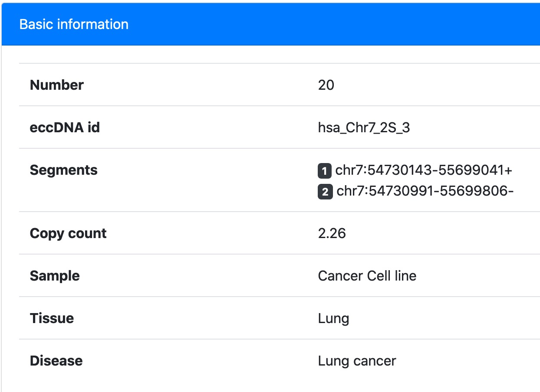Click the Sample row label

pyautogui.click(x=55, y=276)
